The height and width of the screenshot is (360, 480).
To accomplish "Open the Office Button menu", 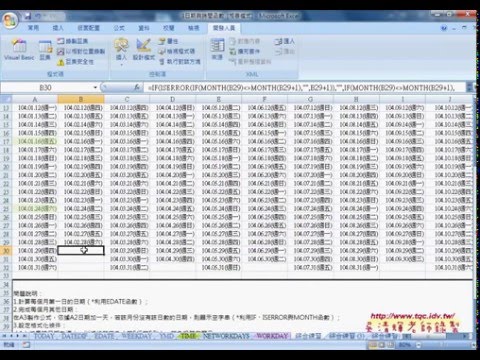I will (x=10, y=20).
